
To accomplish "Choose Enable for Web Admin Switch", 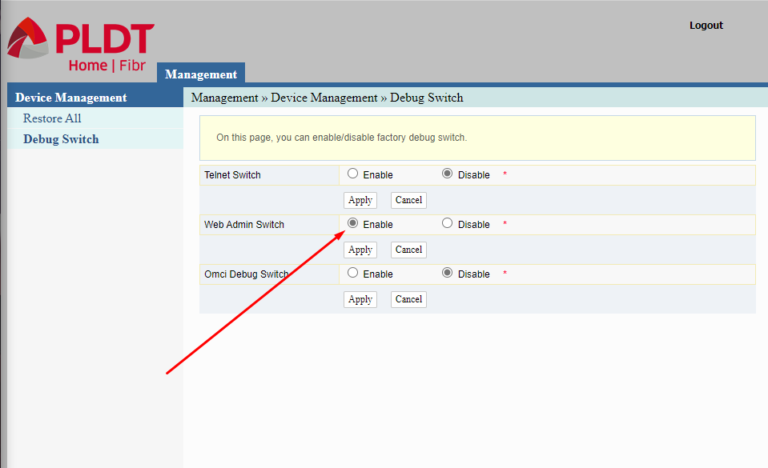I will point(352,224).
